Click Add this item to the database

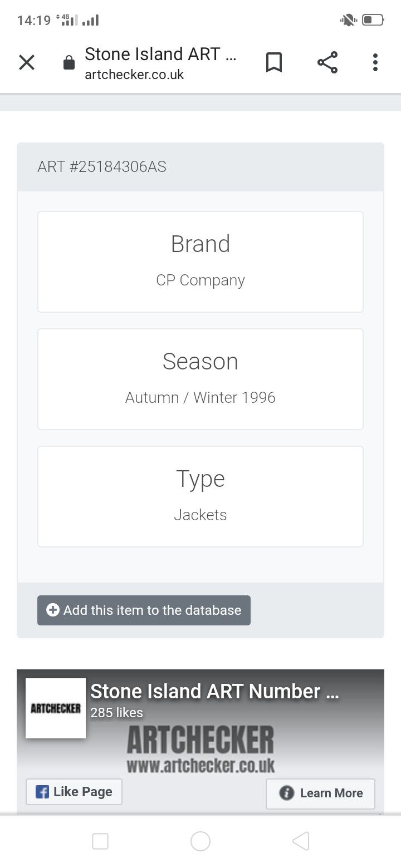point(144,610)
